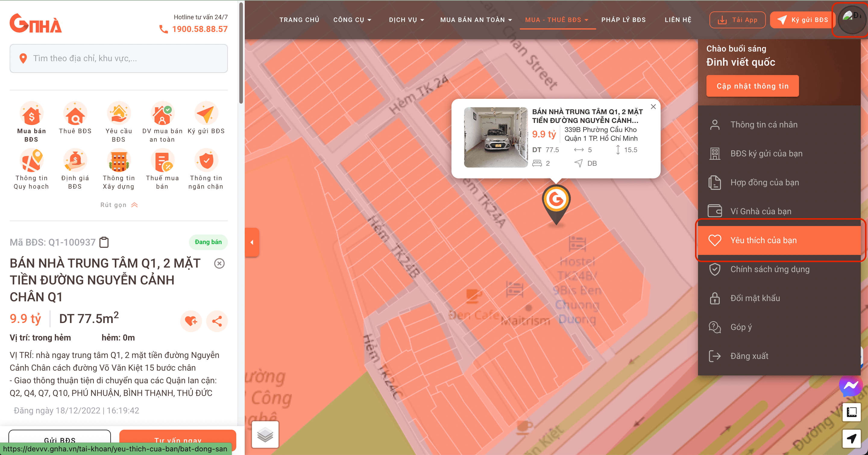Viewport: 868px width, 455px height.
Task: Select Đăng xuất to log out
Action: (779, 356)
